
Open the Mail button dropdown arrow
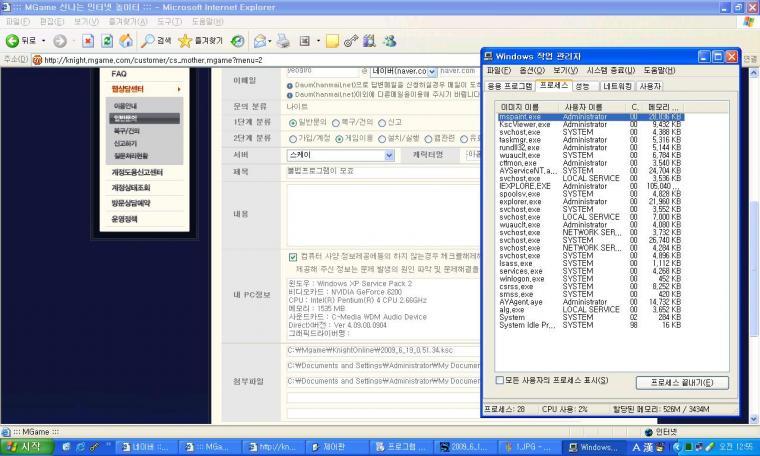(269, 41)
